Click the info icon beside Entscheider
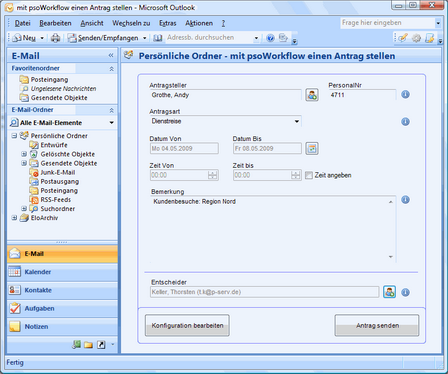448x374 pixels. [405, 292]
